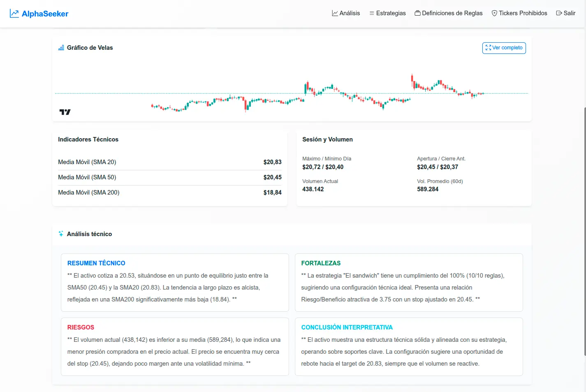Click the "Sesión y Volumen" heading
586x392 pixels.
[327, 139]
